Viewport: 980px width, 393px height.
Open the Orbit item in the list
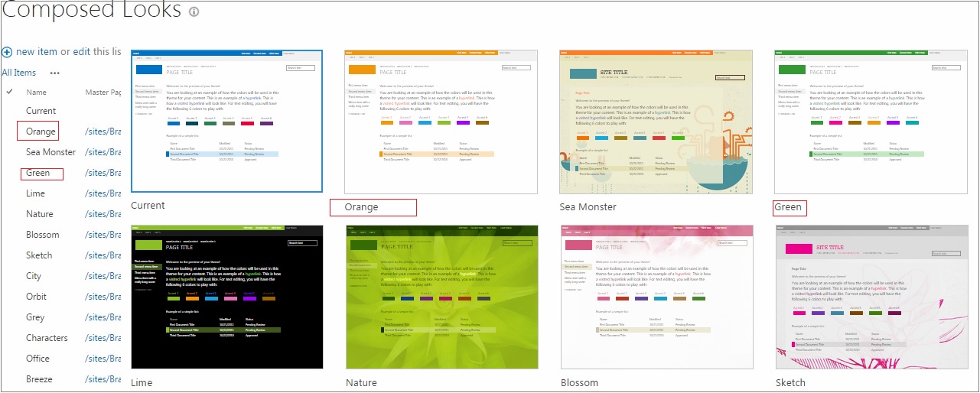coord(36,297)
